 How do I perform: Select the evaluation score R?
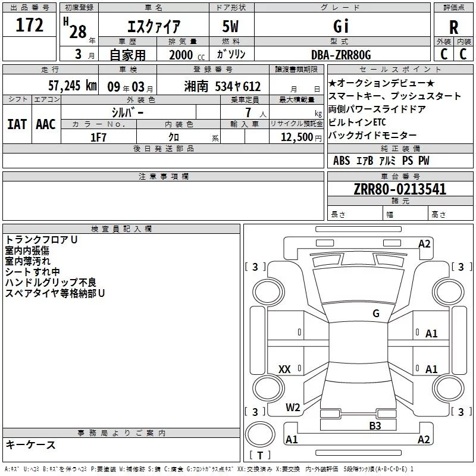tap(453, 27)
